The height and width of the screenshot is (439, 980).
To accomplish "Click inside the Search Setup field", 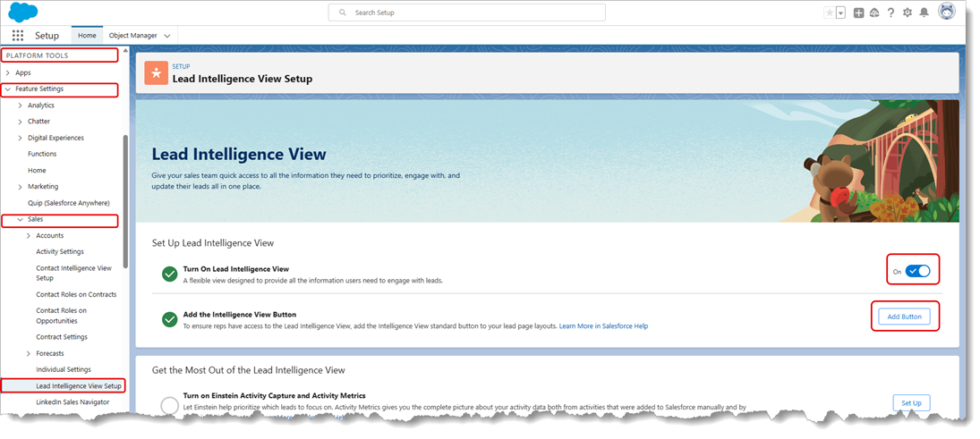I will 467,13.
